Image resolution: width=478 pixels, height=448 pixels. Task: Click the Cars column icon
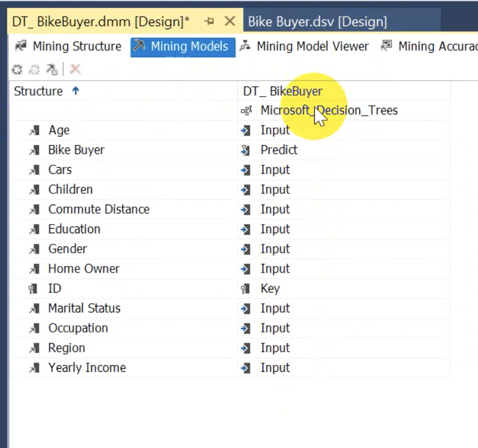(34, 170)
